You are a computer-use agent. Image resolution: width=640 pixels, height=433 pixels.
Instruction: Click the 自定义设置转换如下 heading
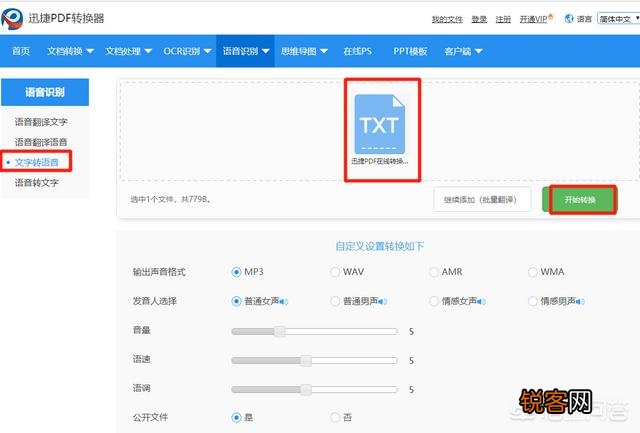[380, 246]
